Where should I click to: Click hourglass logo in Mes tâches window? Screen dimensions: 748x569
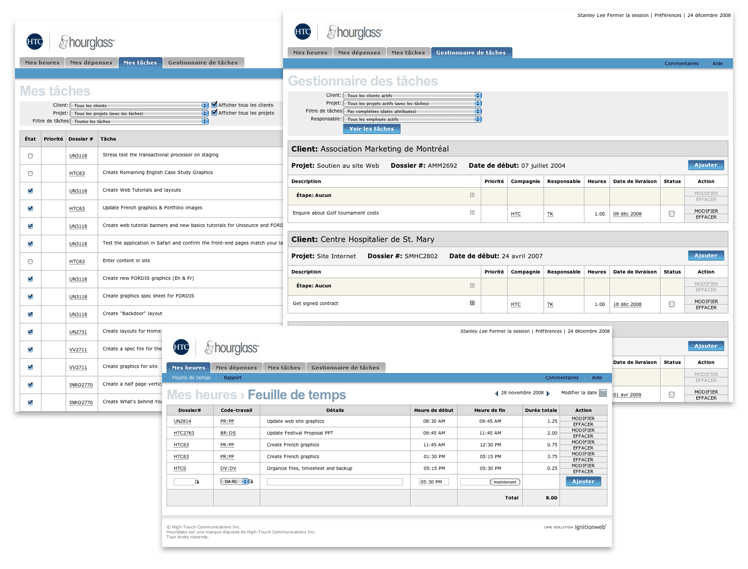click(86, 42)
